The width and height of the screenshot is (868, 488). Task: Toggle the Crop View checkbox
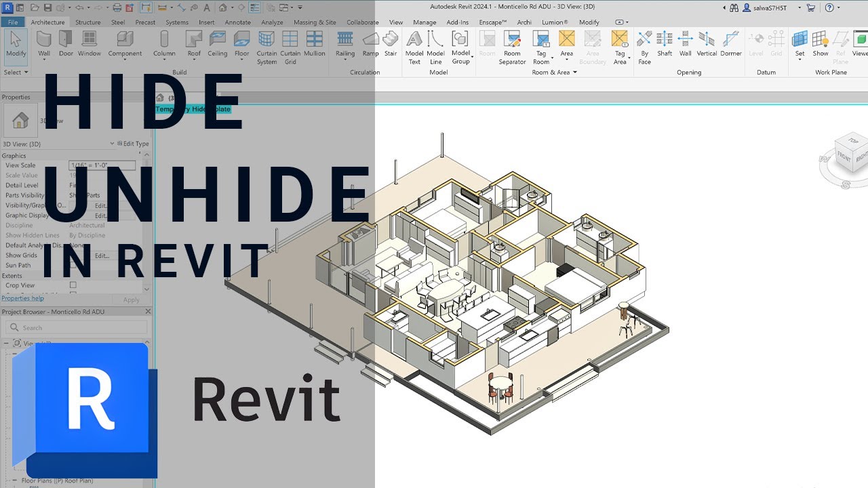73,285
